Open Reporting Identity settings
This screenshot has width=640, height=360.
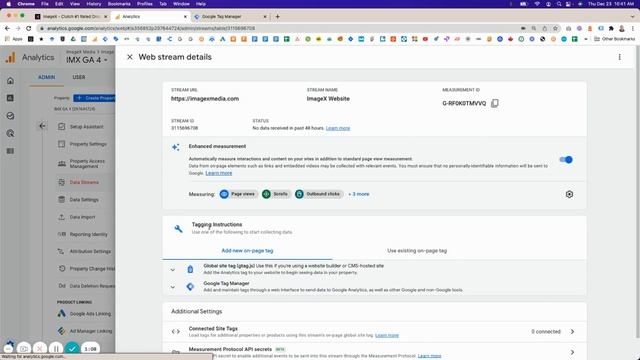[x=88, y=234]
